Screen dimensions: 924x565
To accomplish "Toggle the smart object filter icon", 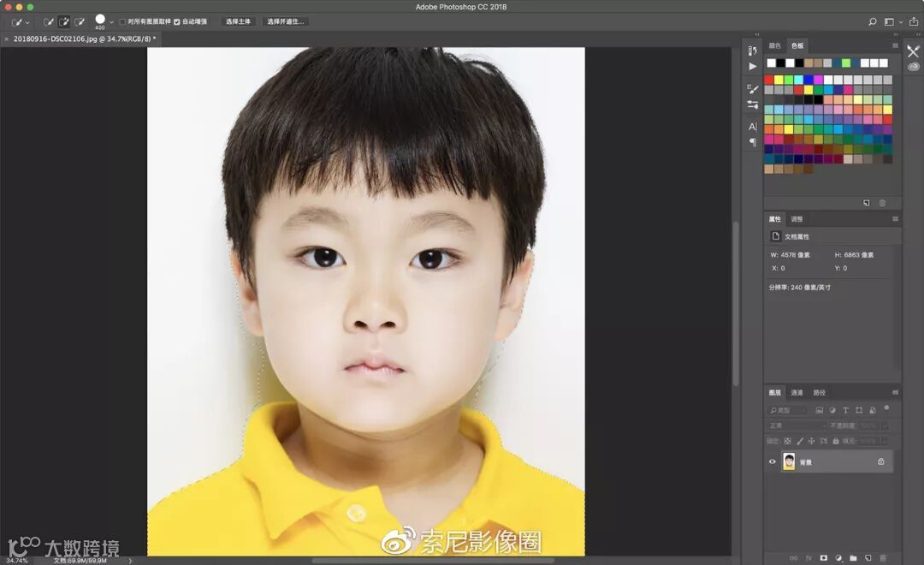I will pos(872,410).
